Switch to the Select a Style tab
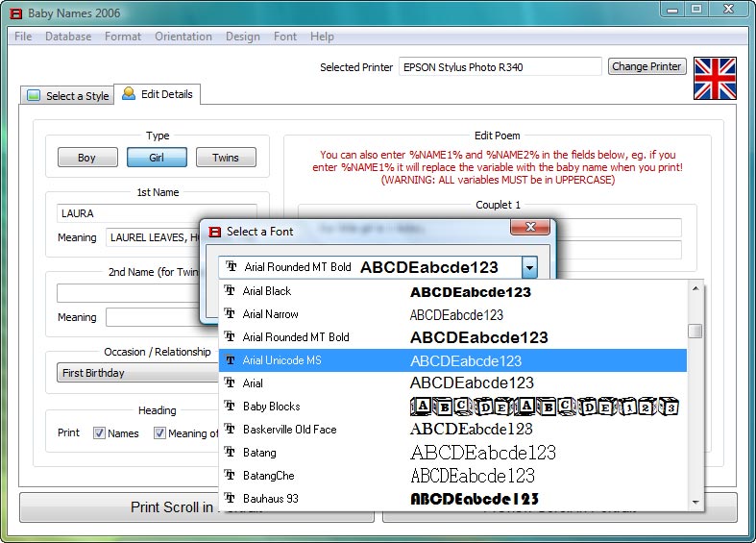Screen dimensions: 756x543 coord(67,95)
